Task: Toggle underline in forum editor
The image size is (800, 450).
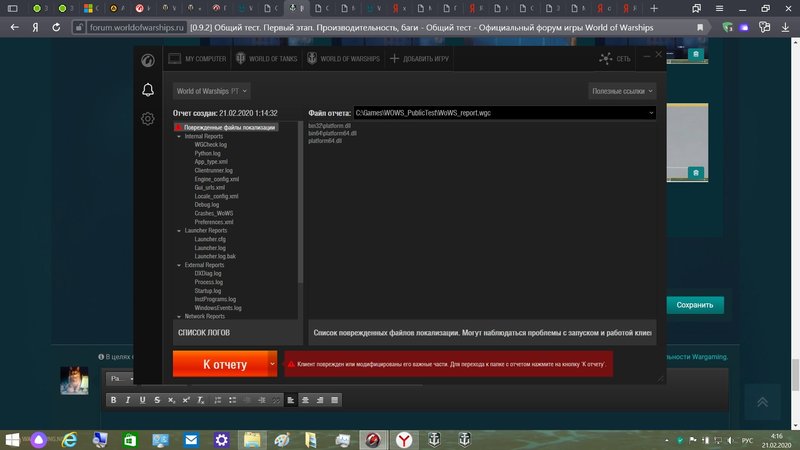Action: (x=142, y=400)
